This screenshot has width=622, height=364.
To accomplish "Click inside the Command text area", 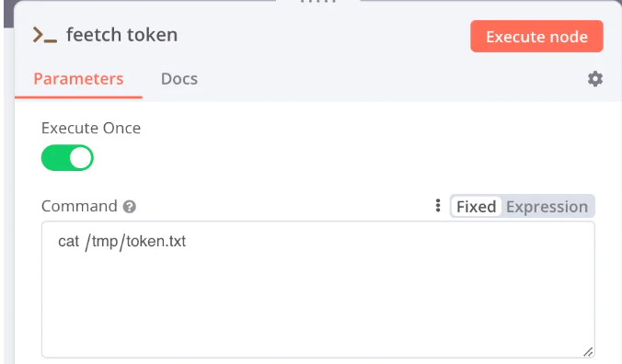I will coord(317,290).
